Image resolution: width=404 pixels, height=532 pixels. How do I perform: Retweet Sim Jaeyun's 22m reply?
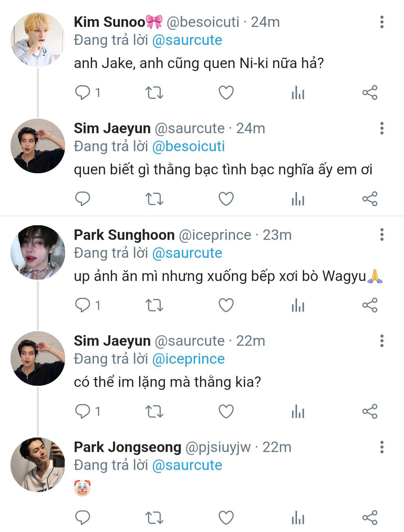(x=154, y=412)
